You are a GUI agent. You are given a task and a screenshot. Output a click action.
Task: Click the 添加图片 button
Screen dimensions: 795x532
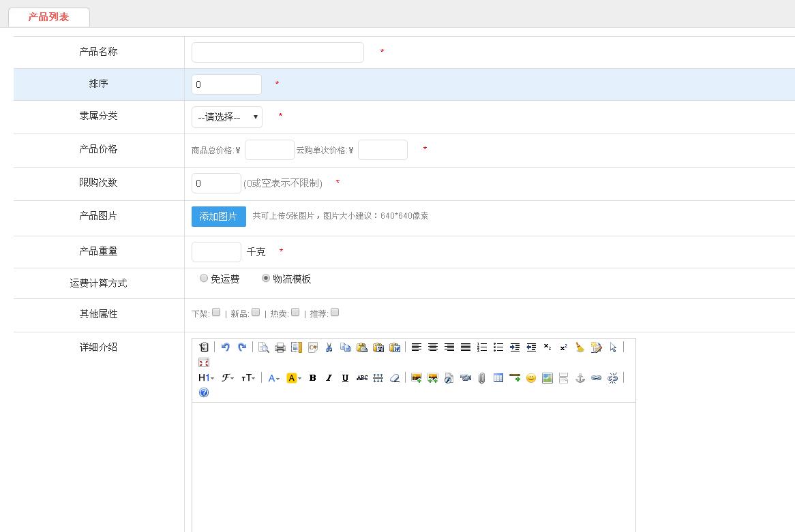[218, 217]
